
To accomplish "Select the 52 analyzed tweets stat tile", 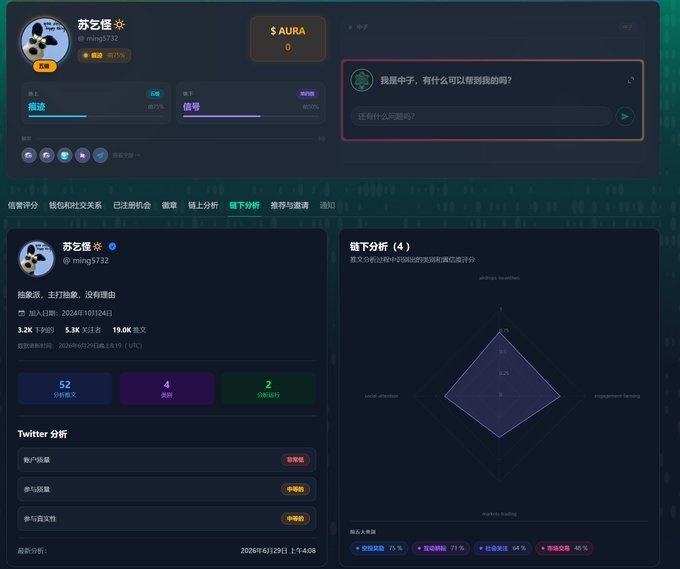I will [x=65, y=389].
